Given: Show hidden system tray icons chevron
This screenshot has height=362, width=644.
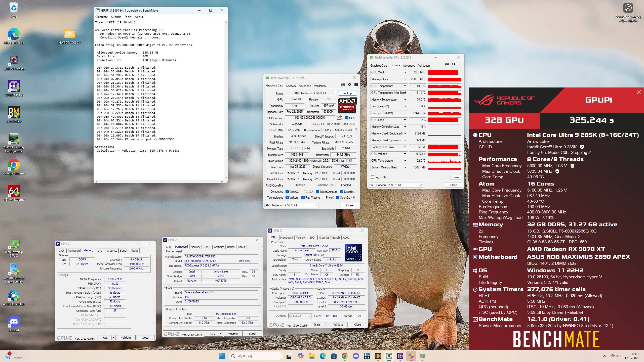Looking at the screenshot, I should [x=604, y=356].
